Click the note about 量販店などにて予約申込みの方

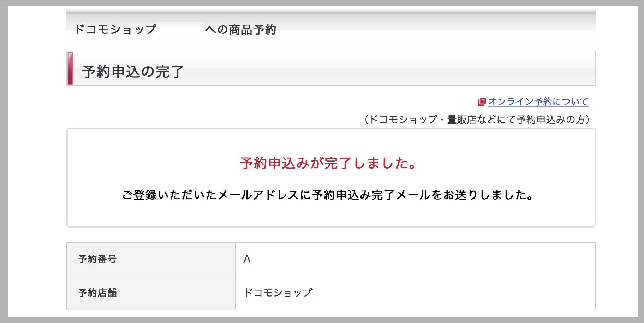tap(477, 120)
